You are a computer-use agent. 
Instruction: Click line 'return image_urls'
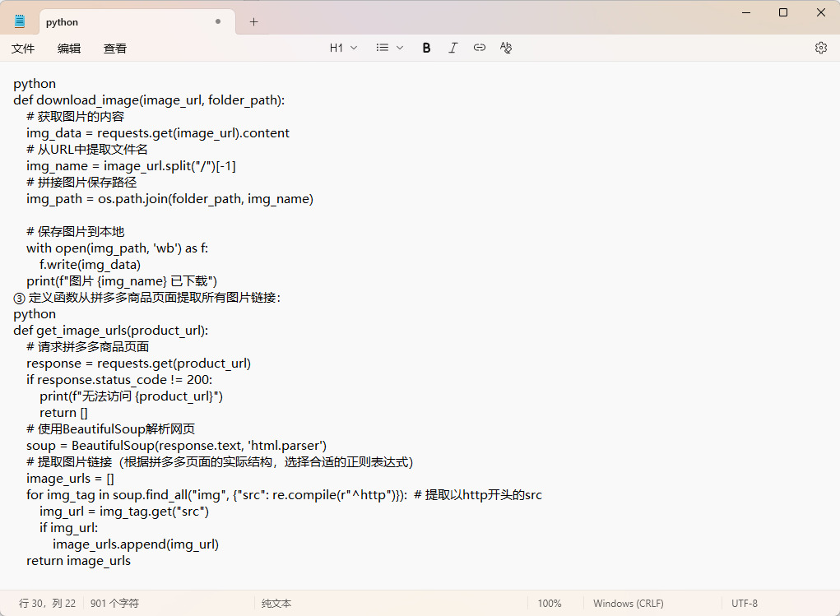point(79,562)
